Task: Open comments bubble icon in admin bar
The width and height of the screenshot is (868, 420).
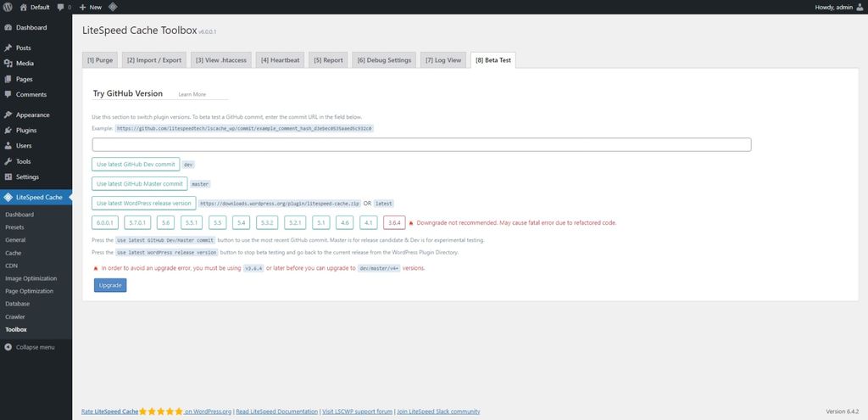Action: pyautogui.click(x=61, y=7)
